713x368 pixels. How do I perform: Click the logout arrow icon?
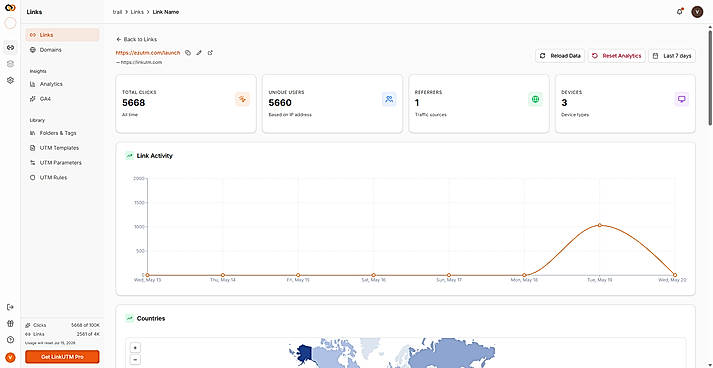10,307
